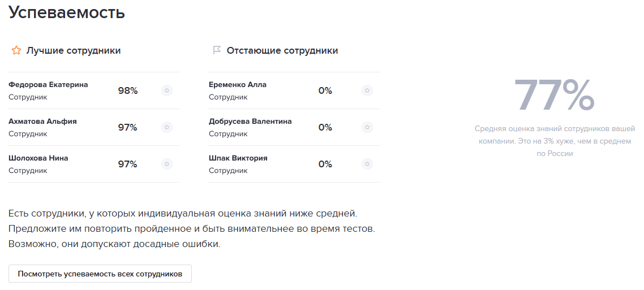644x290 pixels.
Task: Click the star icon next to Федорова Екатерина
Action: (167, 90)
